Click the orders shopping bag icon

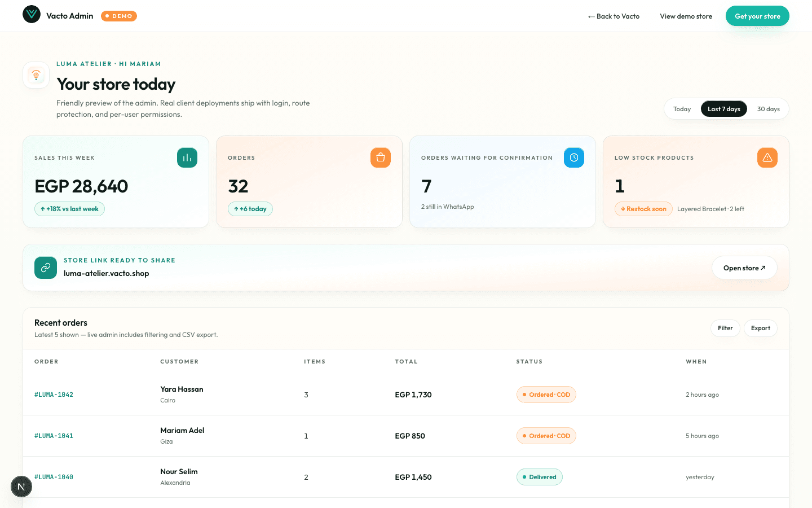[381, 157]
